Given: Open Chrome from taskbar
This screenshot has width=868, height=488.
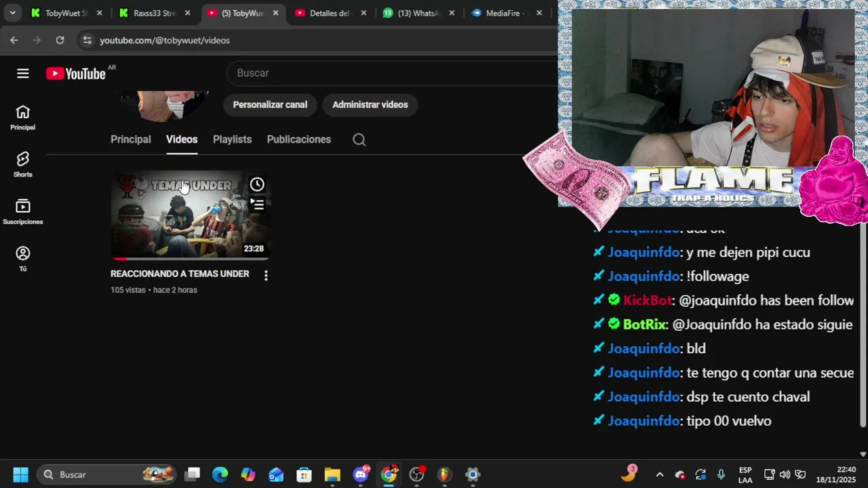Looking at the screenshot, I should coord(389,474).
